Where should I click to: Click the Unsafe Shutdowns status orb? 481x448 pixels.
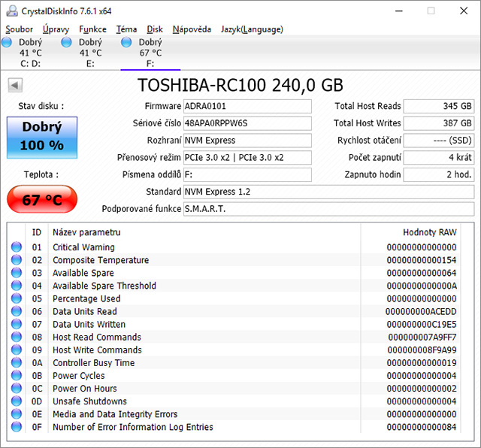17,401
